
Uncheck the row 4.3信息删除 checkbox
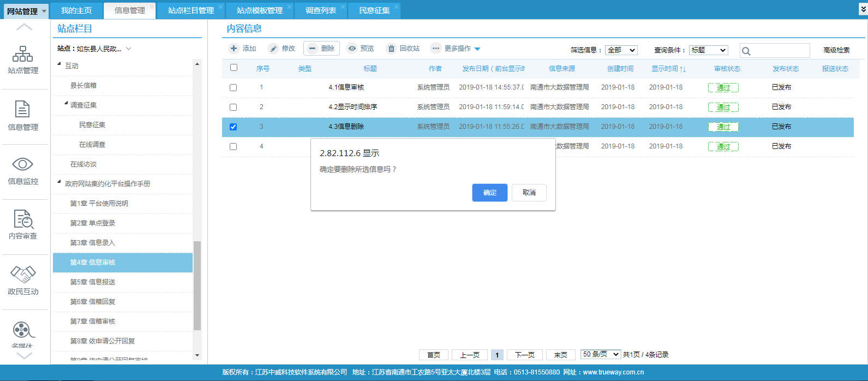233,127
